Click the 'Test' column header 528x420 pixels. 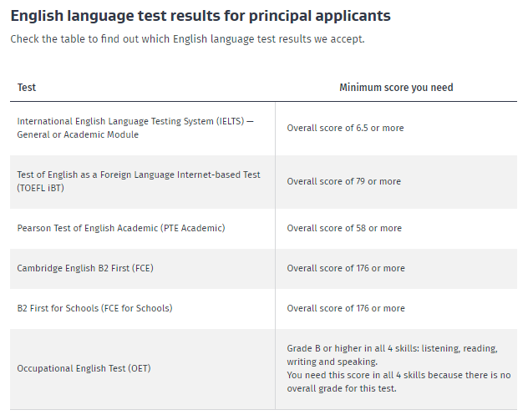click(x=26, y=88)
